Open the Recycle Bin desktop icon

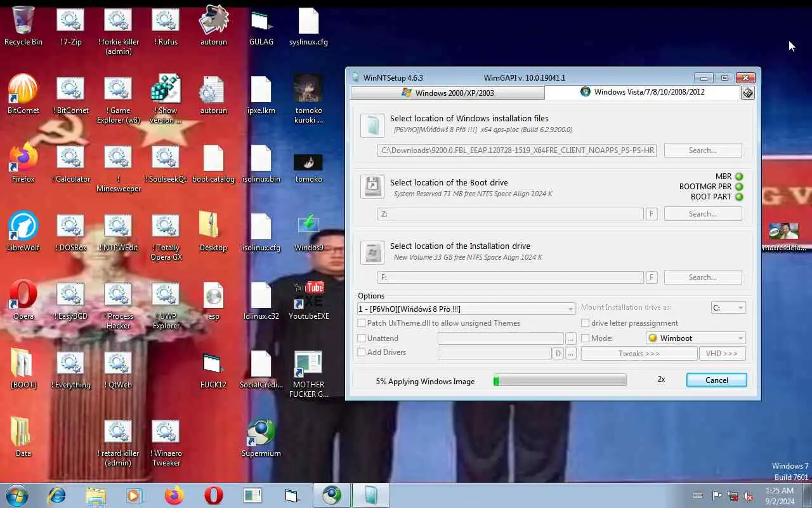pos(23,27)
